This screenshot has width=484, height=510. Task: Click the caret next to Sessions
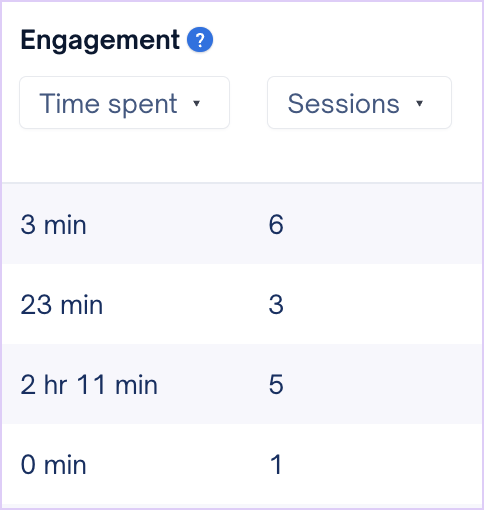419,103
